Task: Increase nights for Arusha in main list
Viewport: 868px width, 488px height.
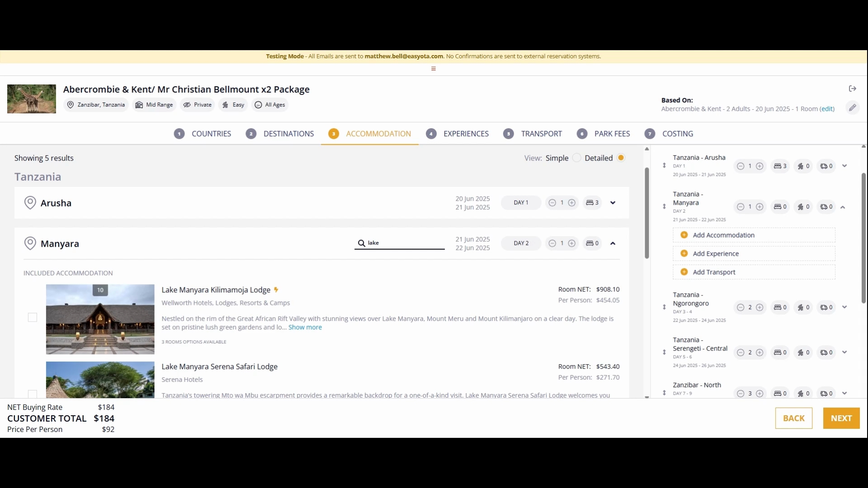Action: tap(572, 203)
